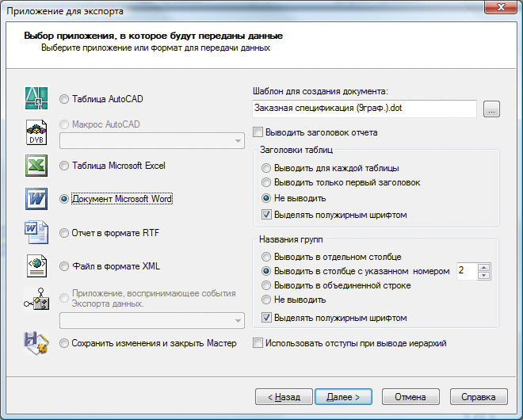The image size is (523, 420).
Task: Click the document template path field
Action: click(364, 109)
